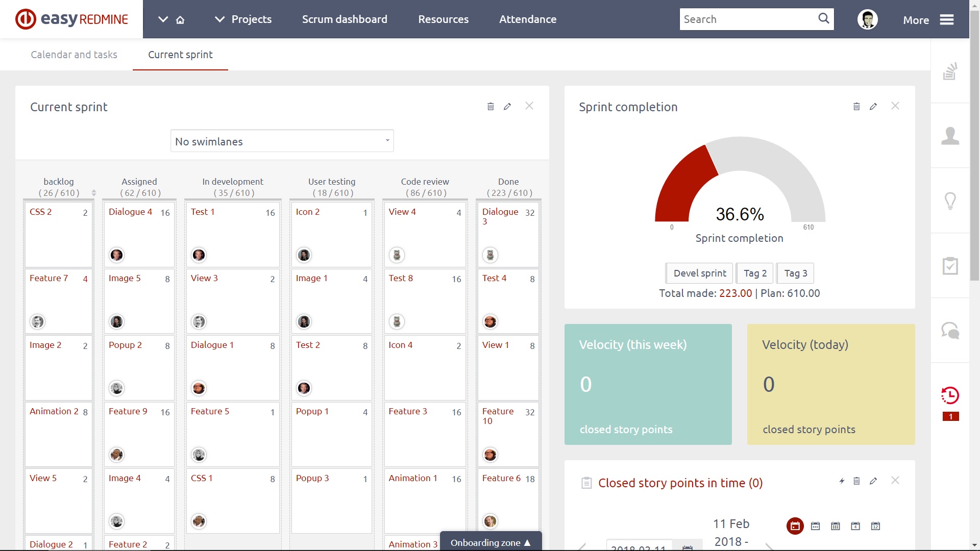Viewport: 980px width, 551px height.
Task: Switch to Calendar and tasks tab
Action: [74, 55]
